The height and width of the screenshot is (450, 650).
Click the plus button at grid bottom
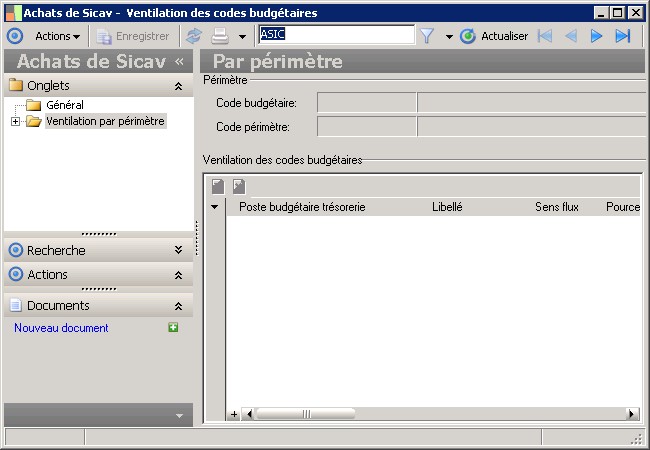click(234, 414)
